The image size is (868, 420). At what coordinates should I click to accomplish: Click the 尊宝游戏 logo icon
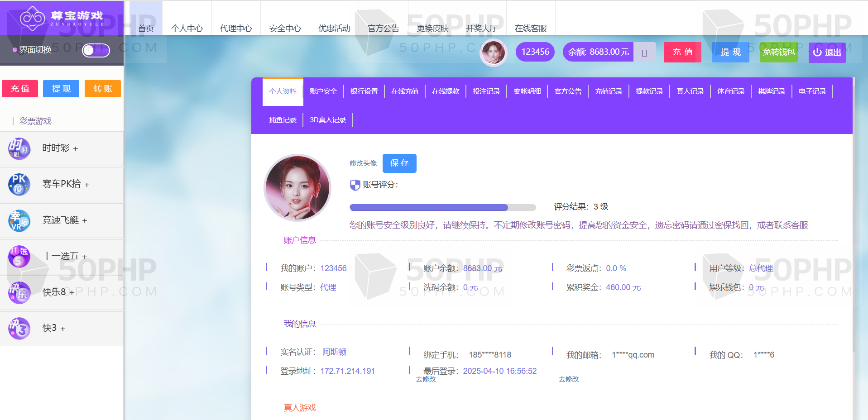point(32,18)
